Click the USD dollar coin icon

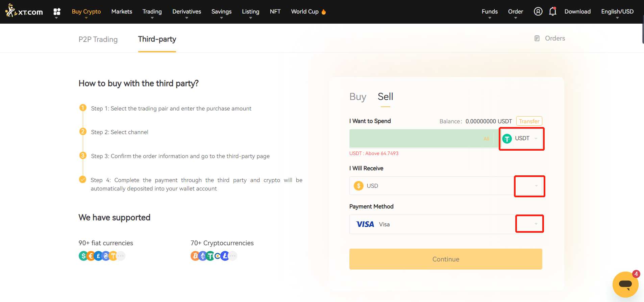(358, 186)
